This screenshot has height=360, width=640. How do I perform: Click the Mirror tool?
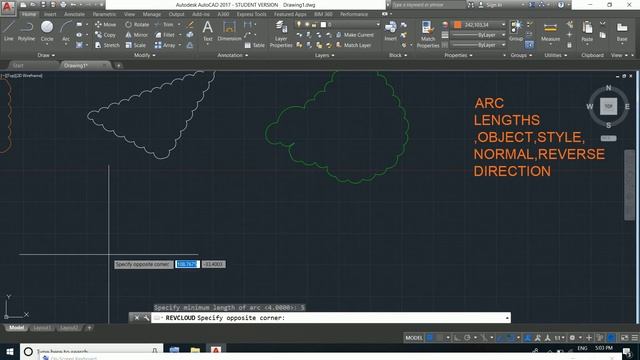pyautogui.click(x=137, y=35)
